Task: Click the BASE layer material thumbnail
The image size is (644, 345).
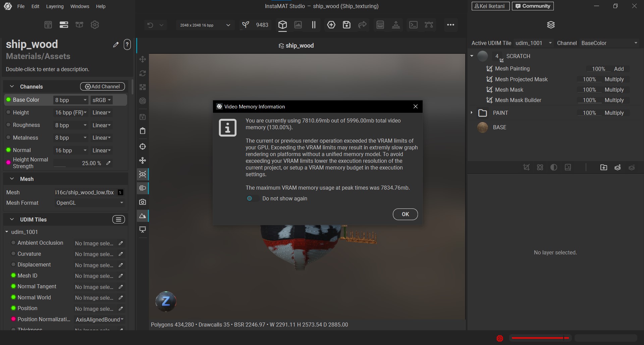Action: (482, 127)
